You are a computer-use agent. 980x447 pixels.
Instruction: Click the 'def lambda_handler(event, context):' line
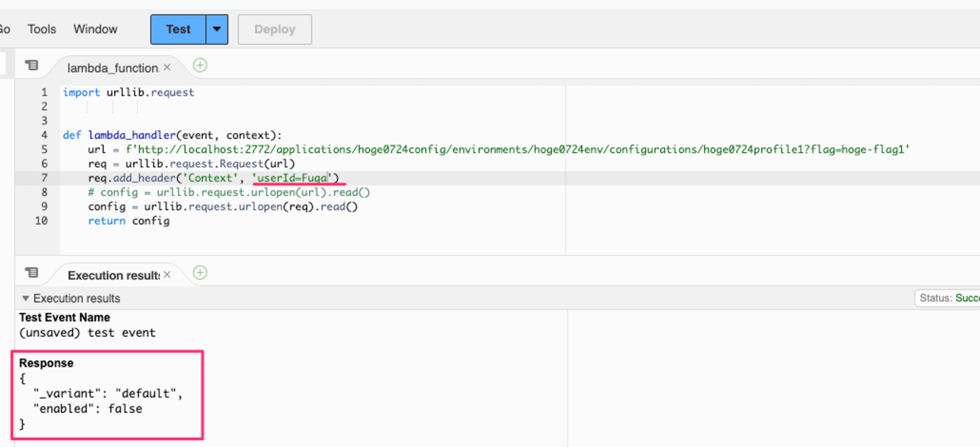(172, 135)
